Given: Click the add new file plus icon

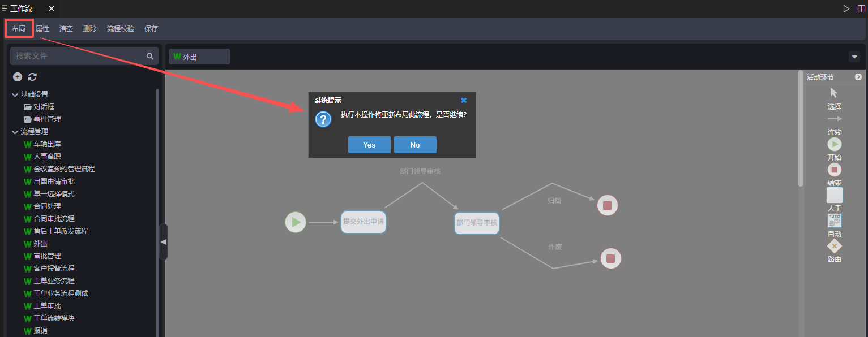Looking at the screenshot, I should (x=18, y=77).
